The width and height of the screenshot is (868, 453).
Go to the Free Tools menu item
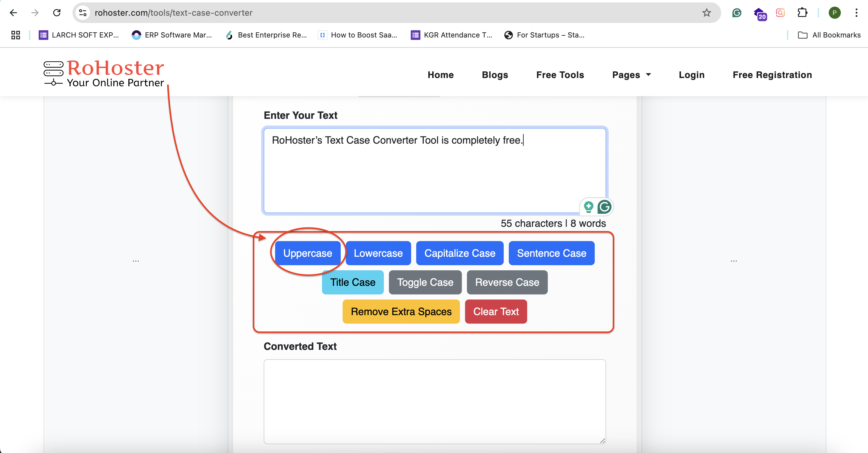click(x=560, y=75)
